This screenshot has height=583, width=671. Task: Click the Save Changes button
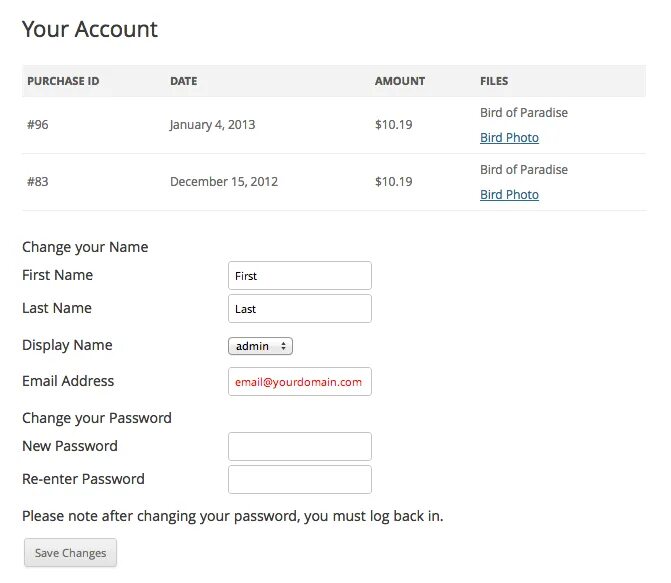click(x=70, y=553)
